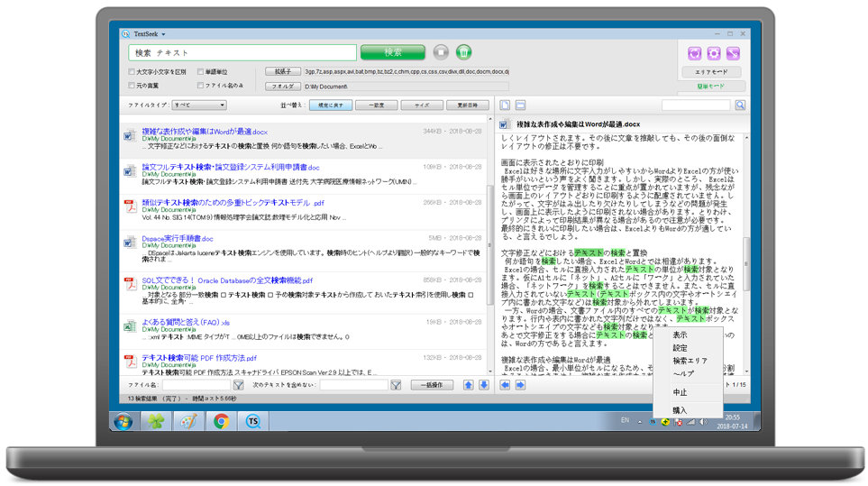Sort results by サイズ
This screenshot has width=868, height=486.
422,105
